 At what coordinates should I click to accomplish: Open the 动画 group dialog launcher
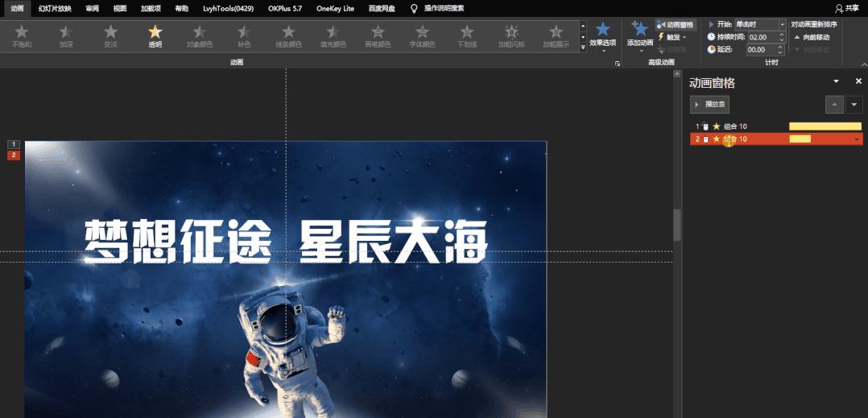[618, 64]
